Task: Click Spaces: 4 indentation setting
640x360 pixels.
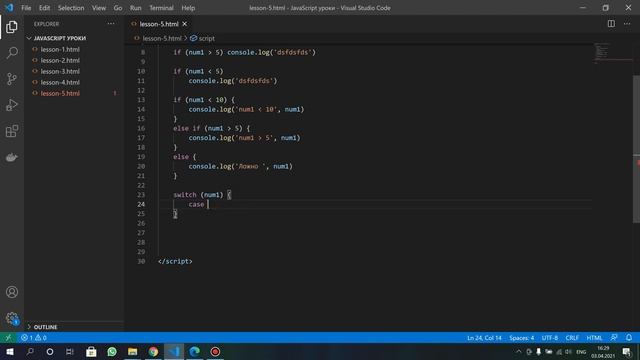Action: pos(522,338)
